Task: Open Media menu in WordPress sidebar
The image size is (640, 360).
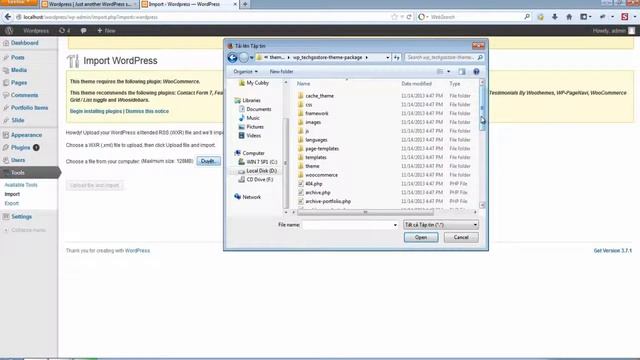Action: [x=19, y=70]
